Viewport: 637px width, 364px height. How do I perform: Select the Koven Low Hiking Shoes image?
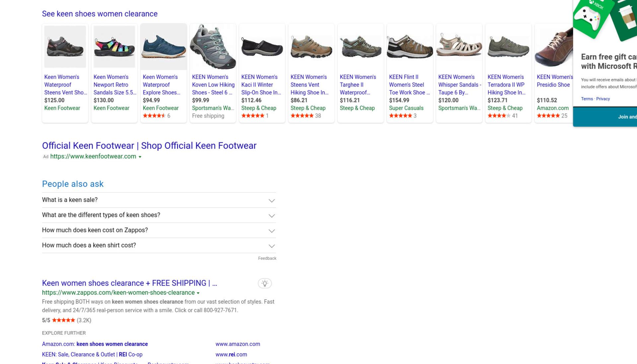213,47
